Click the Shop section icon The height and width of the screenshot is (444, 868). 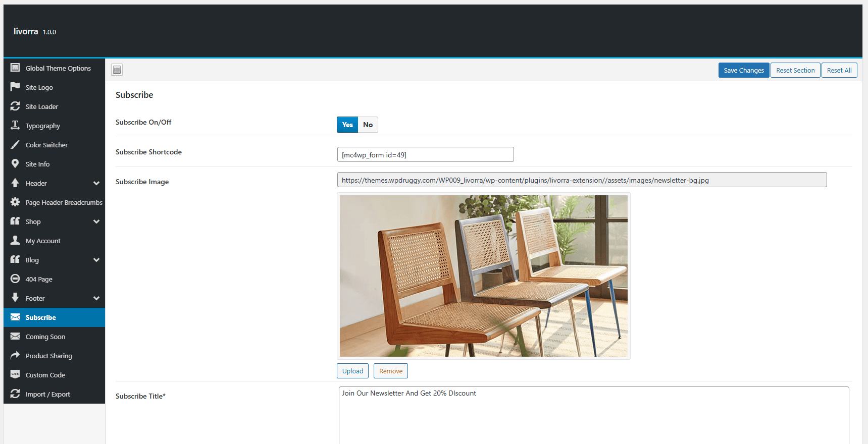click(x=15, y=221)
